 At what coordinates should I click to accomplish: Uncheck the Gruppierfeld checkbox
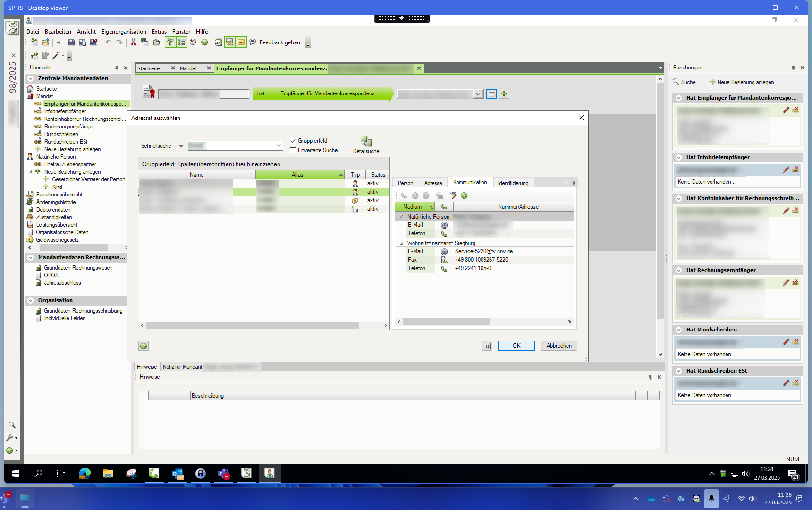tap(293, 141)
